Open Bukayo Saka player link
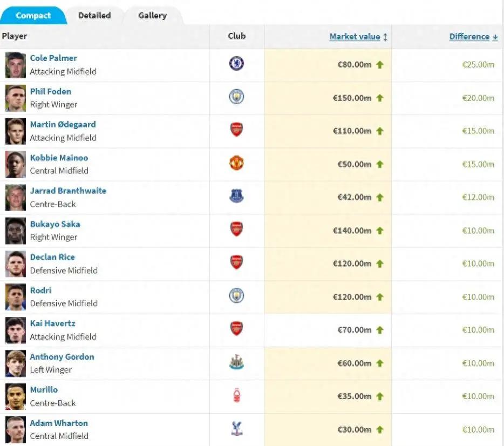This screenshot has width=504, height=446. pos(55,224)
